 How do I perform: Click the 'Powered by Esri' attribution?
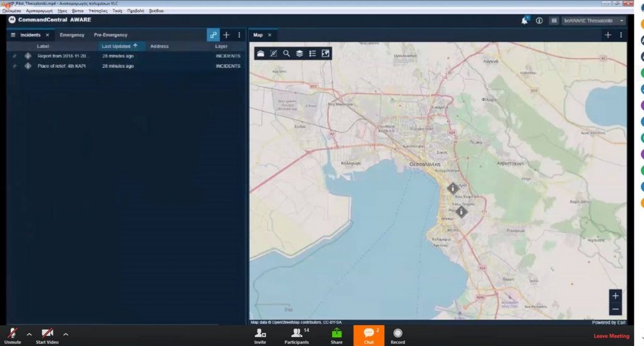click(x=608, y=323)
